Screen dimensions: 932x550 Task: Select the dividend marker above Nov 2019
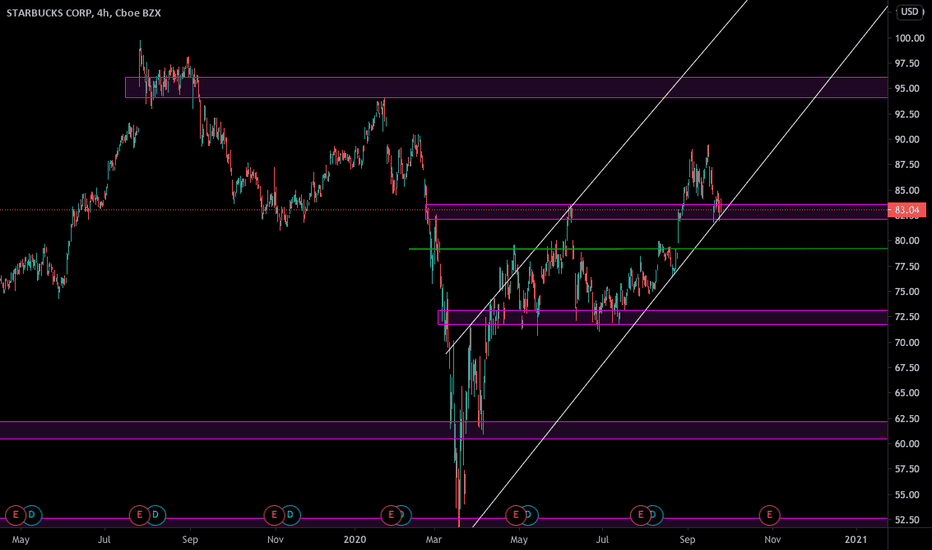291,515
